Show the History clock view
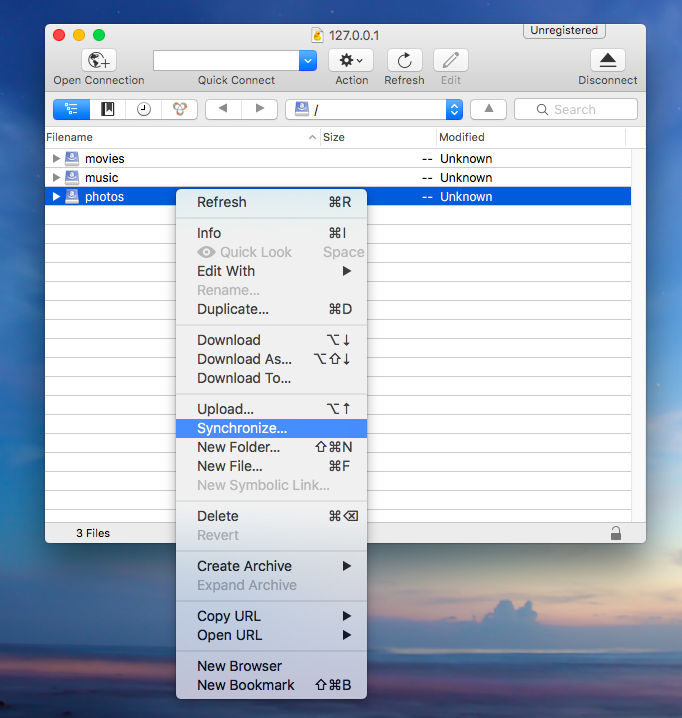Viewport: 682px width, 718px height. click(x=144, y=109)
